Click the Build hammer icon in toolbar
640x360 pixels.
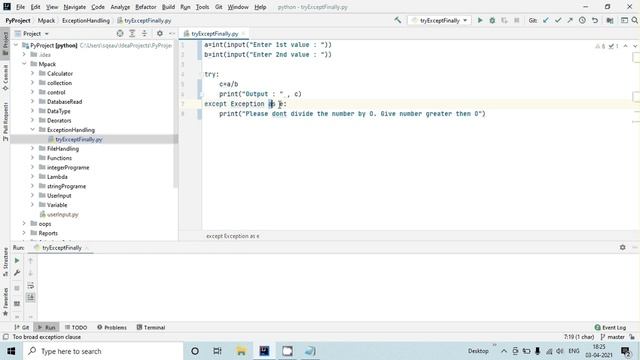pos(398,20)
